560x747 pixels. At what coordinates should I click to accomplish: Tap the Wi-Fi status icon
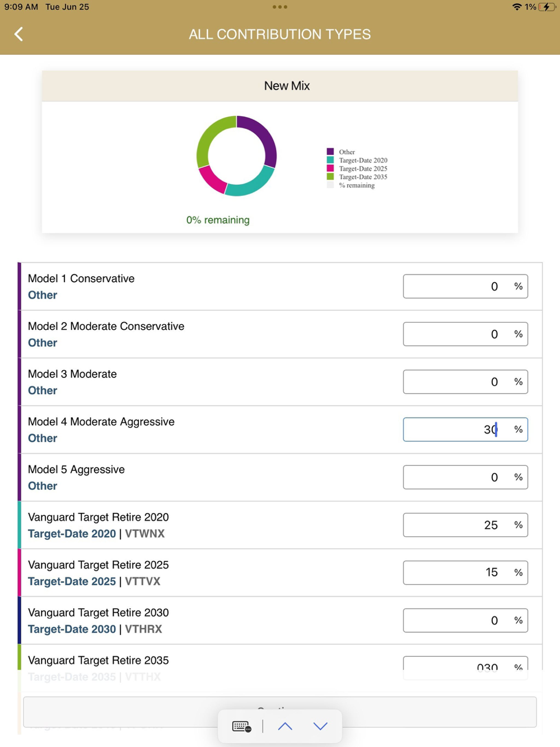coord(516,7)
